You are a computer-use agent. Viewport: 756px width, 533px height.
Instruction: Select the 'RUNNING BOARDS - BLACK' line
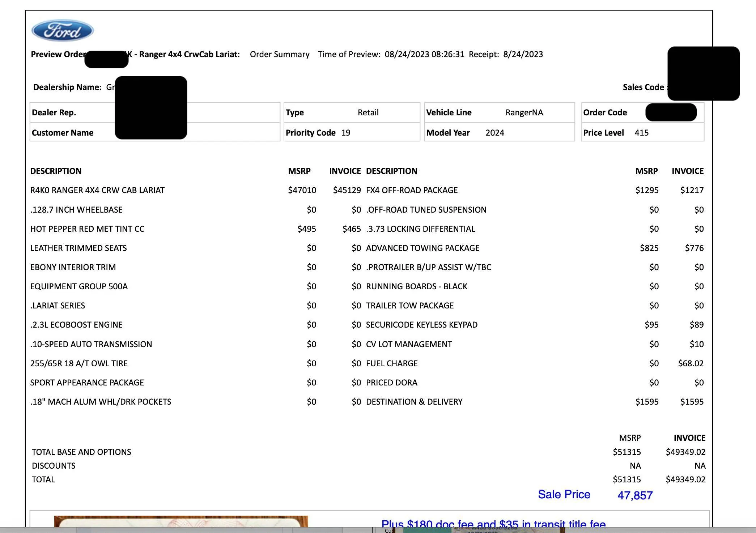click(417, 286)
